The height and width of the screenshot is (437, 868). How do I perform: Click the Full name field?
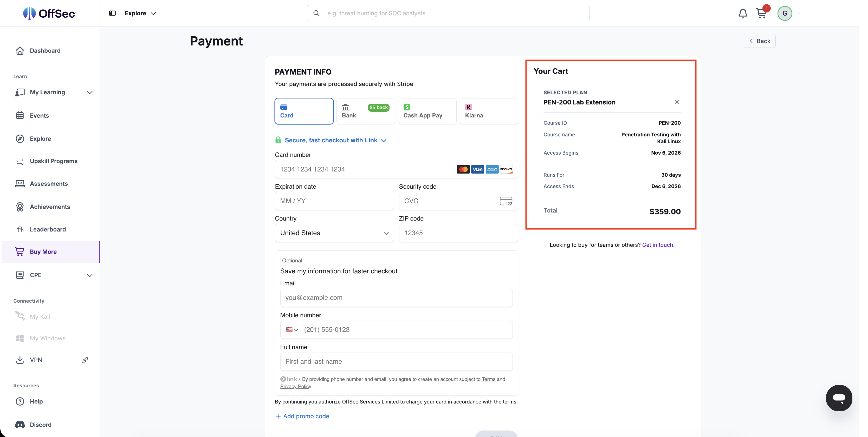(x=397, y=362)
